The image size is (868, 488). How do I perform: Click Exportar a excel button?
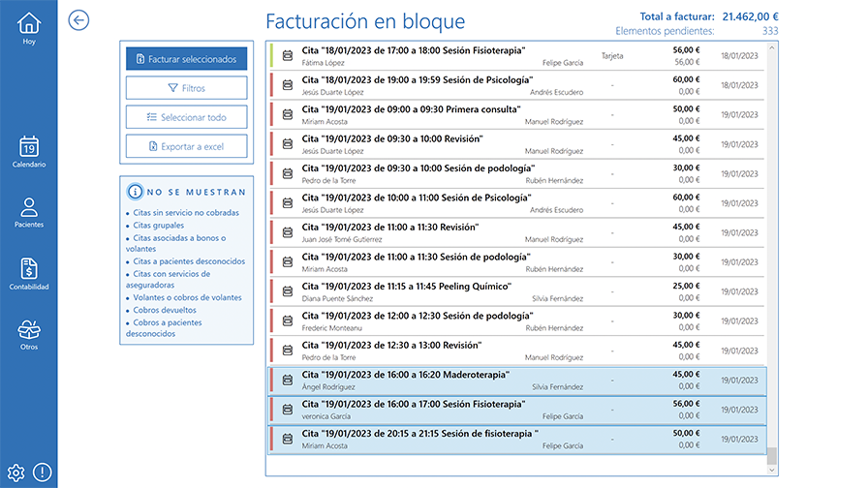pyautogui.click(x=187, y=146)
